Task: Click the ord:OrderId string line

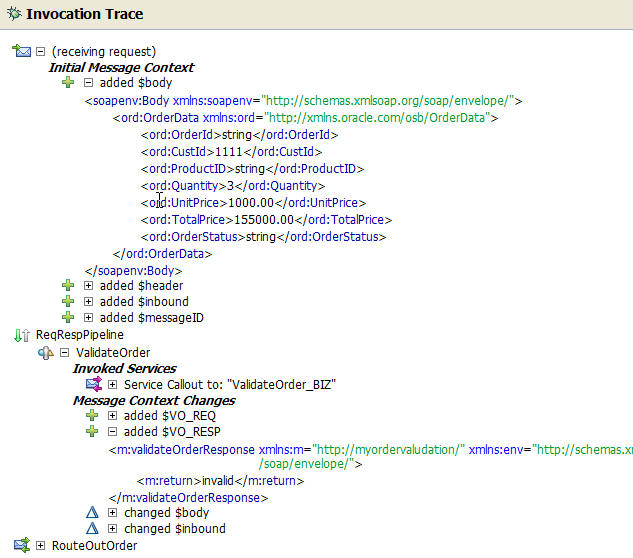Action: click(x=239, y=135)
